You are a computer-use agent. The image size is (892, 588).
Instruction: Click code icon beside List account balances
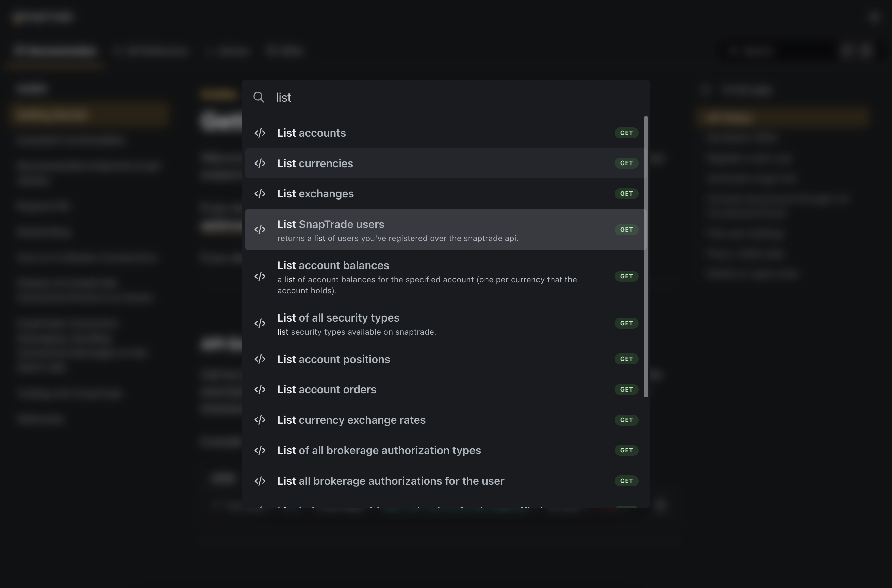260,276
